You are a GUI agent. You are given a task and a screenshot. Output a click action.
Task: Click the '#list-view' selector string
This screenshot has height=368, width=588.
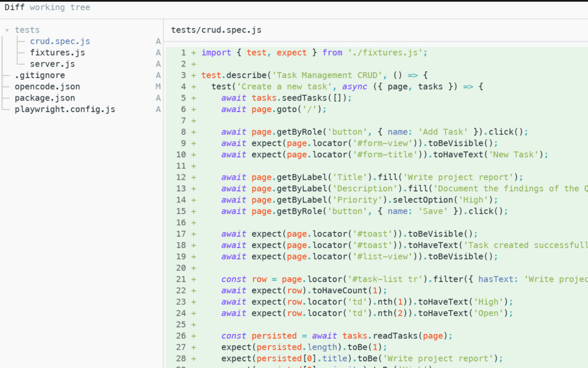click(x=382, y=257)
